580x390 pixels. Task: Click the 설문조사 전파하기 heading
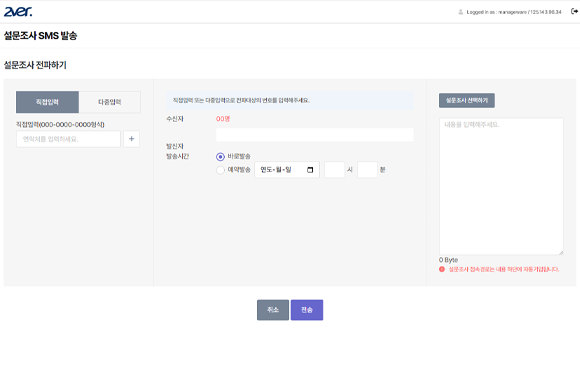click(35, 65)
